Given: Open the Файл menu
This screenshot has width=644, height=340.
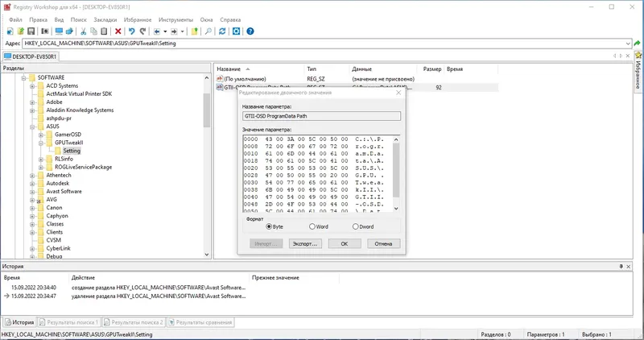Looking at the screenshot, I should (15, 19).
